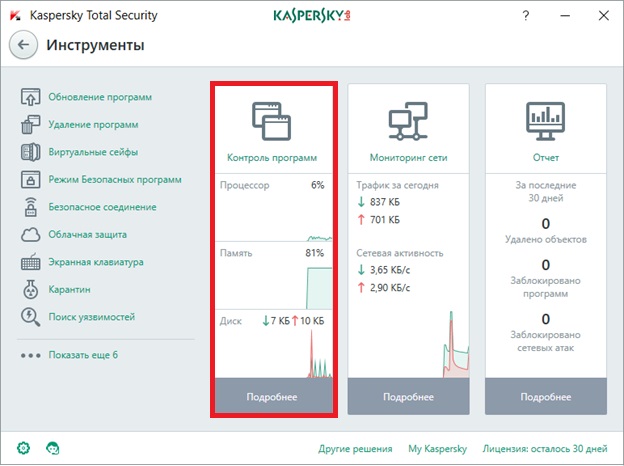Open Экранная клавиатура link
This screenshot has height=466, width=624.
pyautogui.click(x=96, y=262)
